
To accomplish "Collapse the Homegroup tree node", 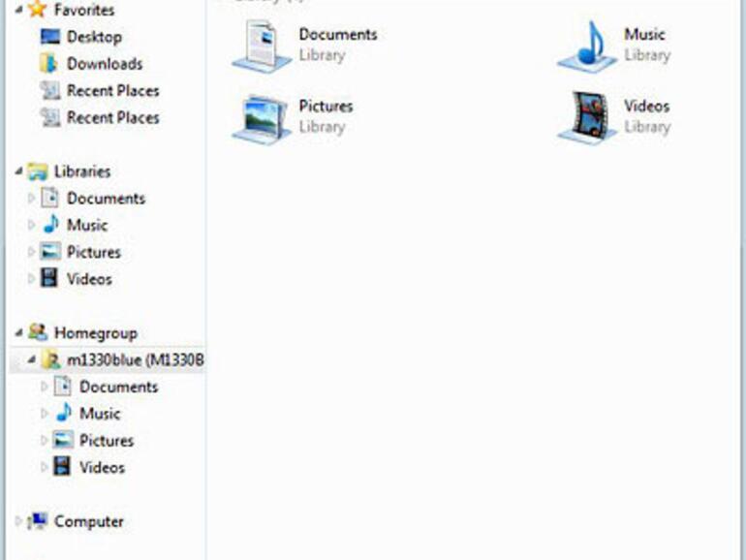I will [18, 332].
